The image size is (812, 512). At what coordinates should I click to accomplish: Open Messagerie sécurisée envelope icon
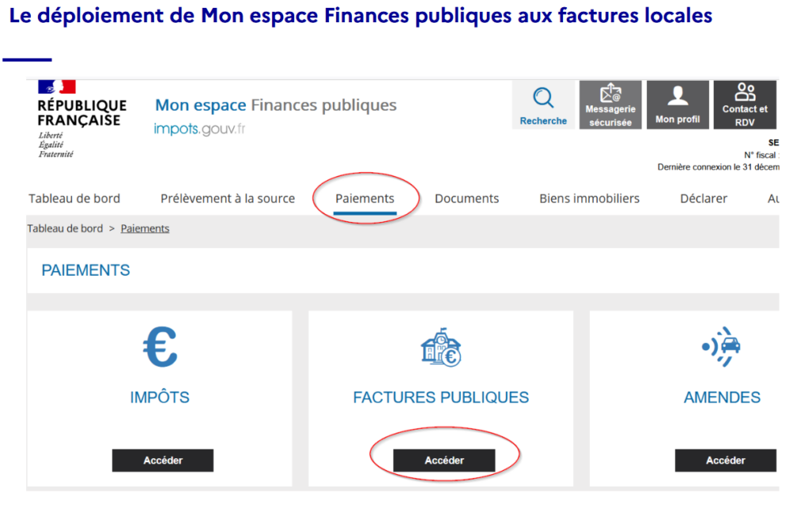(610, 94)
